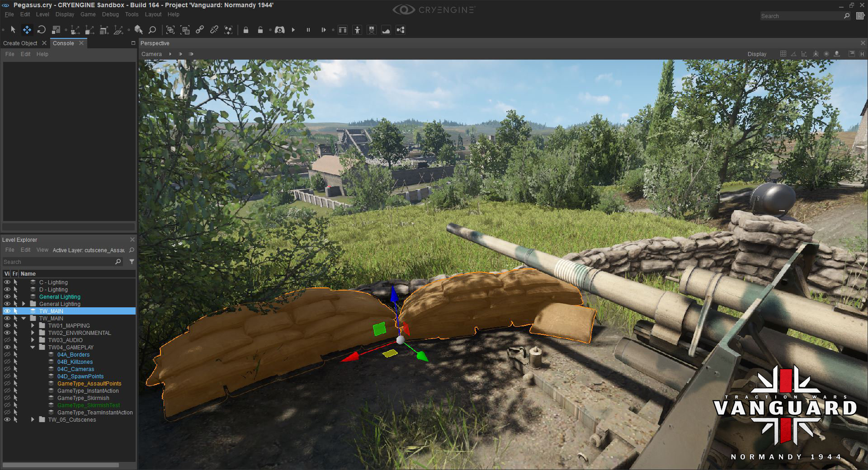868x470 pixels.
Task: Expand the TW03_AUDIO folder
Action: pos(33,340)
